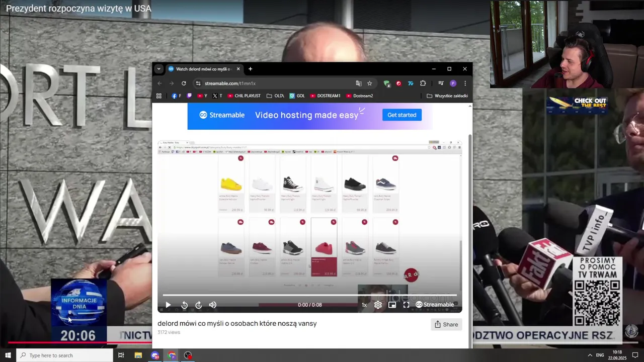644x362 pixels.
Task: Toggle picture-in-picture mode
Action: [392, 305]
